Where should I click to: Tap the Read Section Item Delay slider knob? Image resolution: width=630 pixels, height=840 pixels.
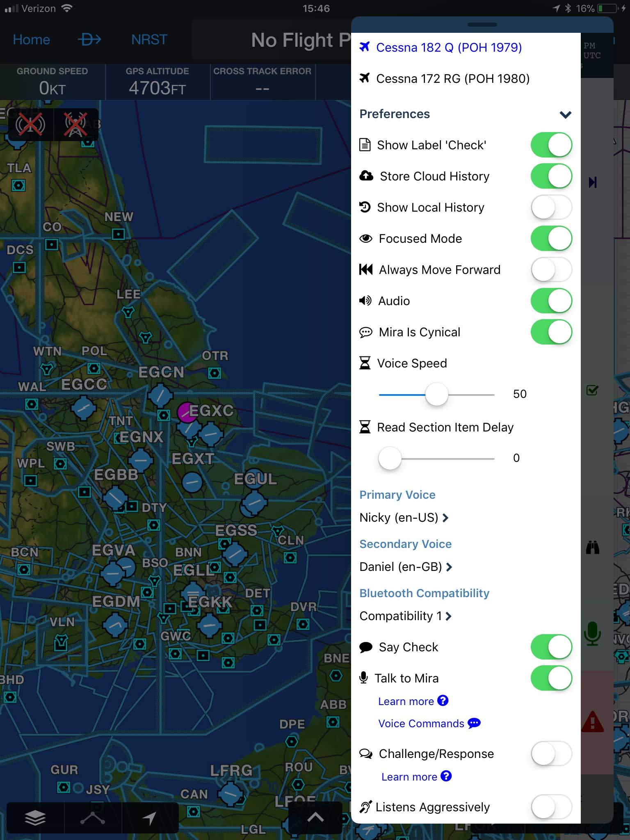(x=390, y=458)
